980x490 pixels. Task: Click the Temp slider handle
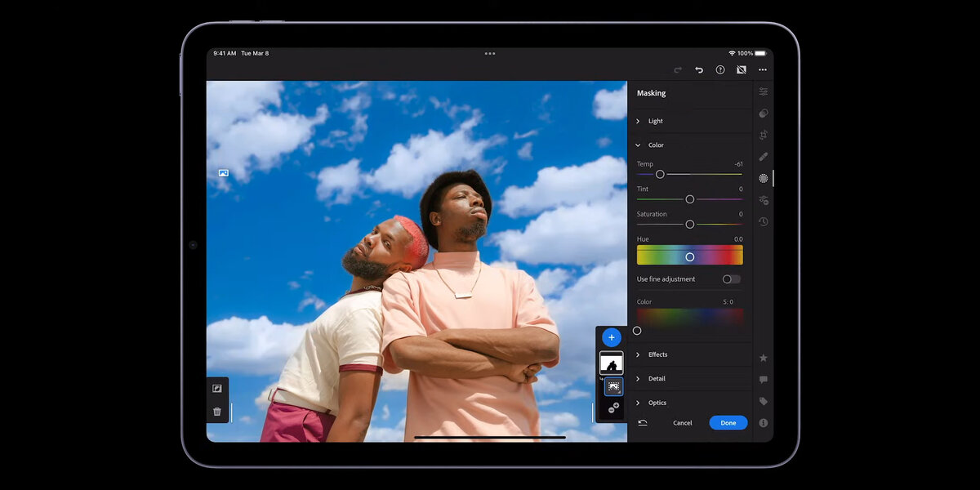660,174
